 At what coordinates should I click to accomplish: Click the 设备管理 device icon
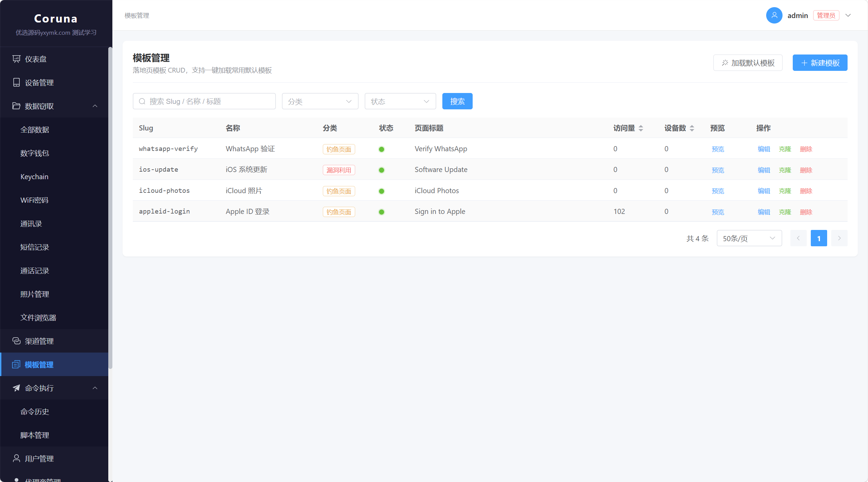point(16,82)
